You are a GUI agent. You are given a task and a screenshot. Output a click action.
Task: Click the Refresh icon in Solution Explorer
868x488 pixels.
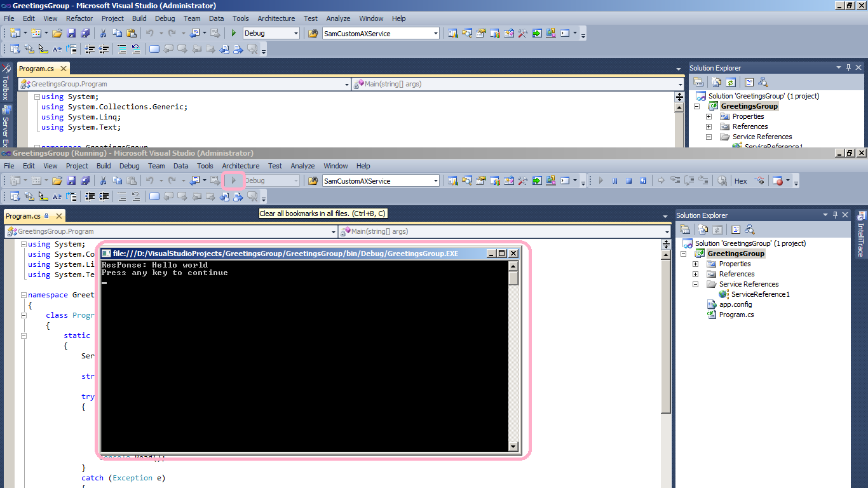click(x=718, y=228)
